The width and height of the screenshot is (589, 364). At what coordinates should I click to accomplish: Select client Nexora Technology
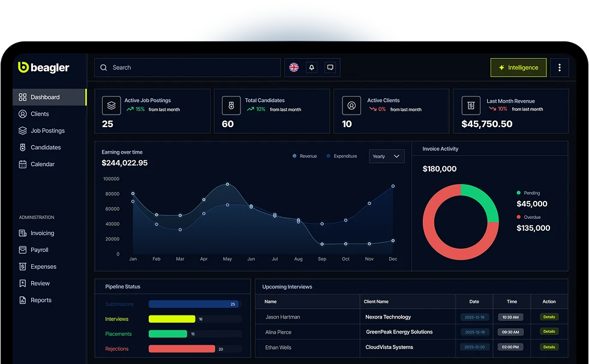388,317
